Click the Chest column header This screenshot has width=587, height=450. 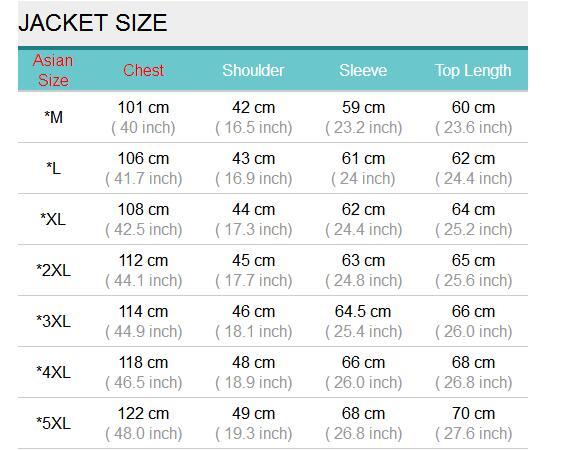coord(143,70)
